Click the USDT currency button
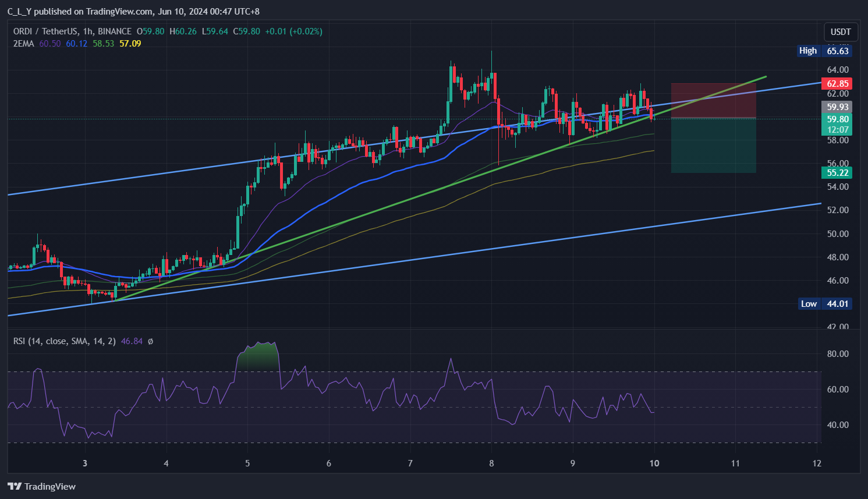 tap(840, 32)
